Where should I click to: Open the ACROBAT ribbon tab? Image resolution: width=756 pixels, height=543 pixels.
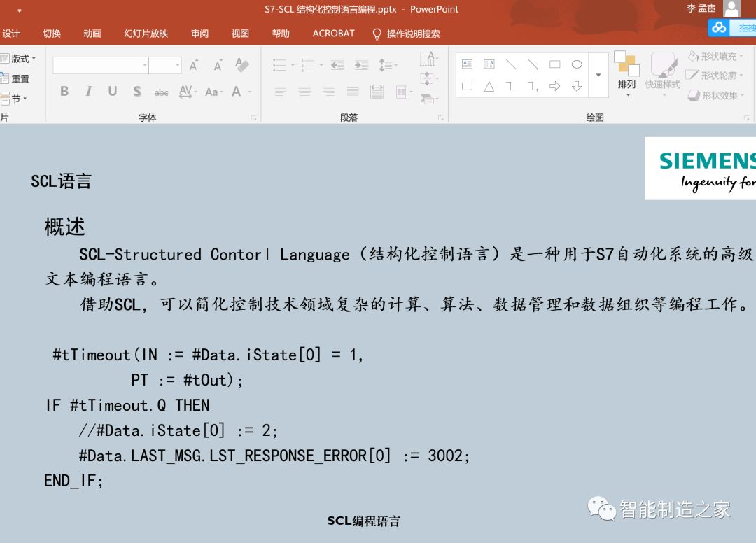(333, 33)
